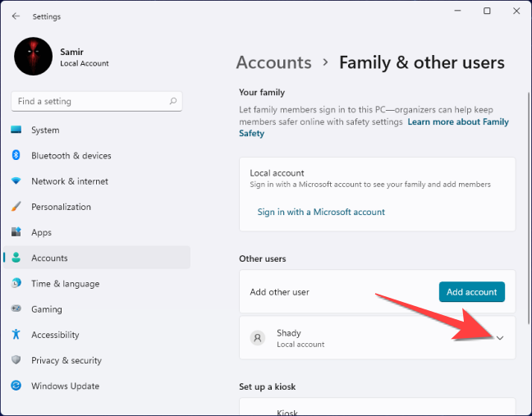Select Privacy & security in sidebar
This screenshot has width=532, height=416.
pyautogui.click(x=66, y=360)
